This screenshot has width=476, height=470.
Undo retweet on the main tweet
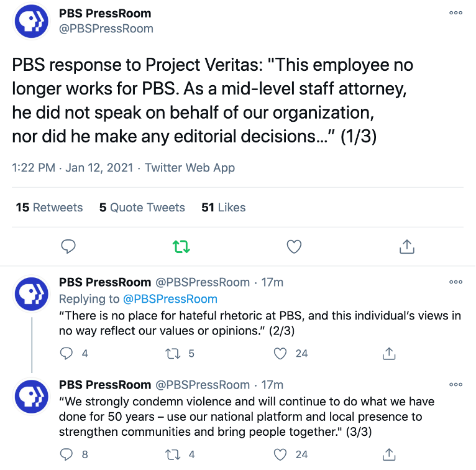point(181,247)
